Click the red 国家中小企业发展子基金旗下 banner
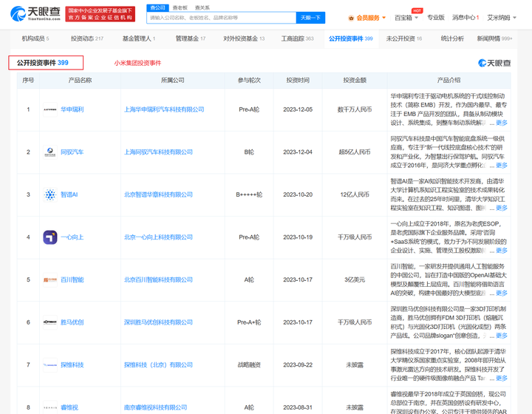Viewport: 532px width, 414px height. pos(100,14)
